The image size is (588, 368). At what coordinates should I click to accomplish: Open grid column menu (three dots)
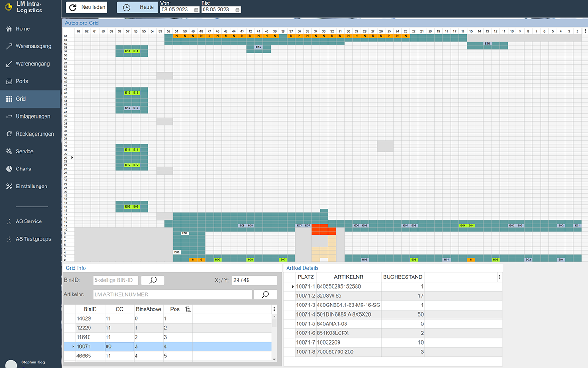[x=585, y=31]
